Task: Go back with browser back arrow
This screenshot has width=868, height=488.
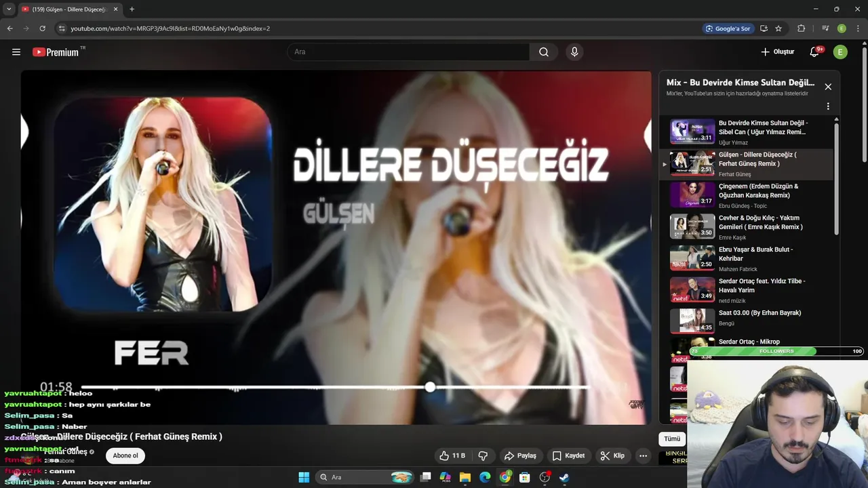Action: pos(10,28)
